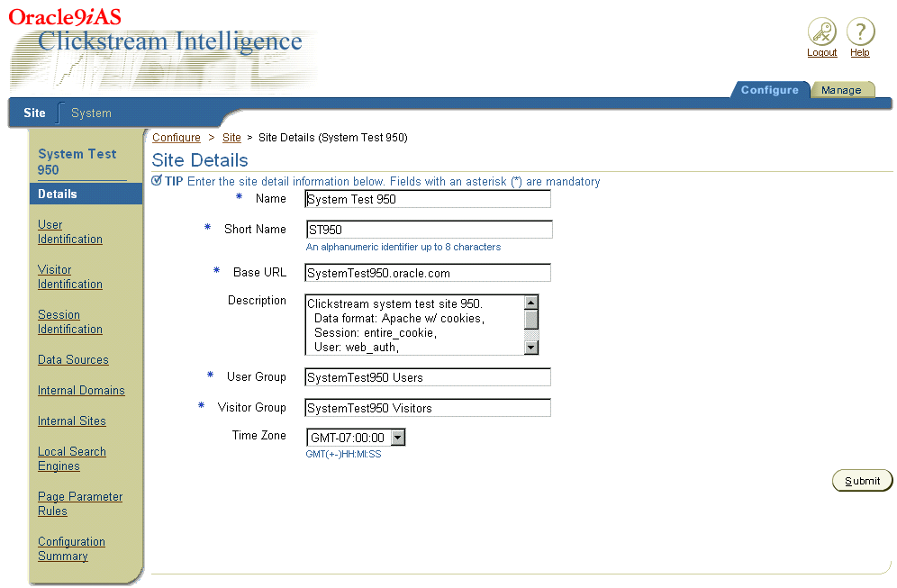Open Page Parameter Rules page
The height and width of the screenshot is (588, 897).
click(x=80, y=504)
